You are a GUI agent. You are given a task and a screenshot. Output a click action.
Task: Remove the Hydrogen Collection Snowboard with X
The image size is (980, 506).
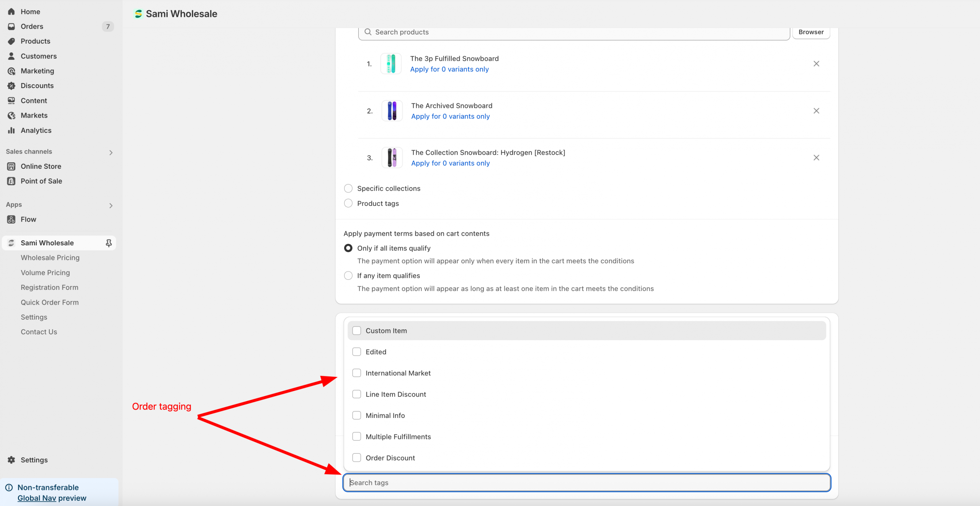tap(816, 158)
